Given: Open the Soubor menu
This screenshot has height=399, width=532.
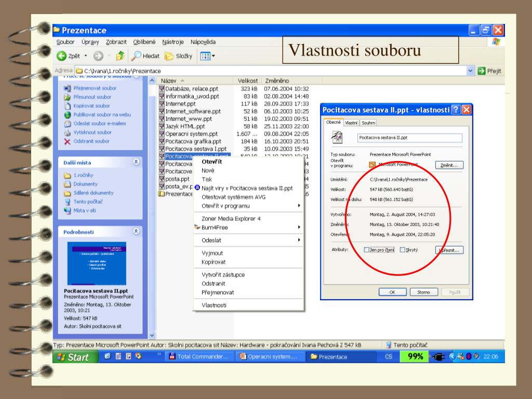Looking at the screenshot, I should pyautogui.click(x=65, y=42).
